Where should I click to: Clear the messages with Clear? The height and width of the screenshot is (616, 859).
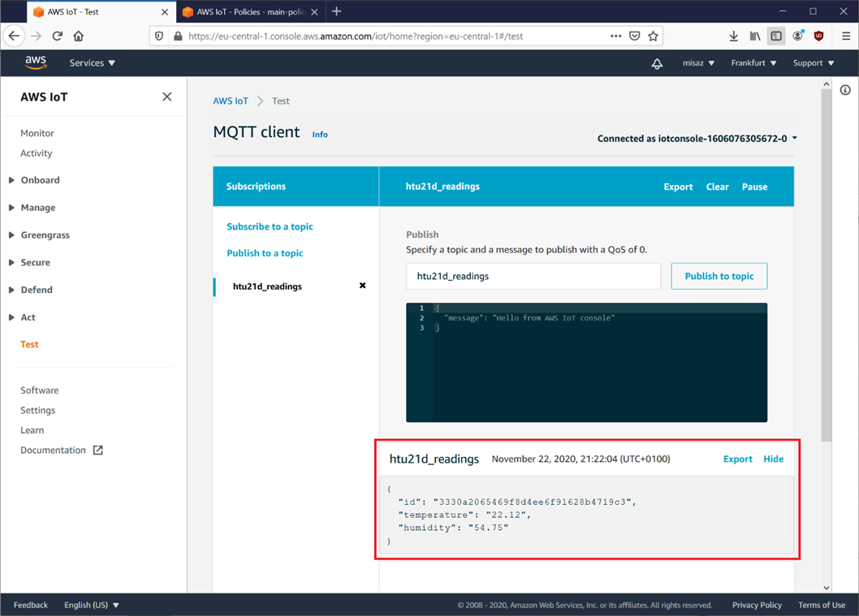(x=717, y=187)
